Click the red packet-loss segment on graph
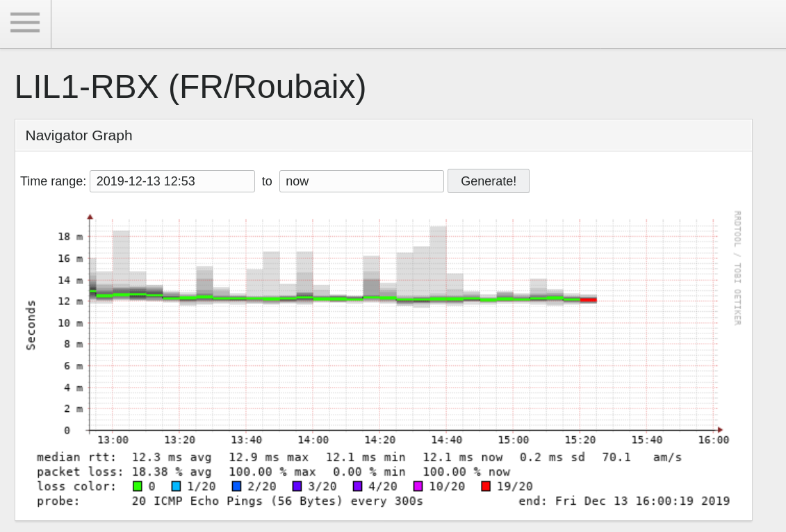 pyautogui.click(x=589, y=300)
